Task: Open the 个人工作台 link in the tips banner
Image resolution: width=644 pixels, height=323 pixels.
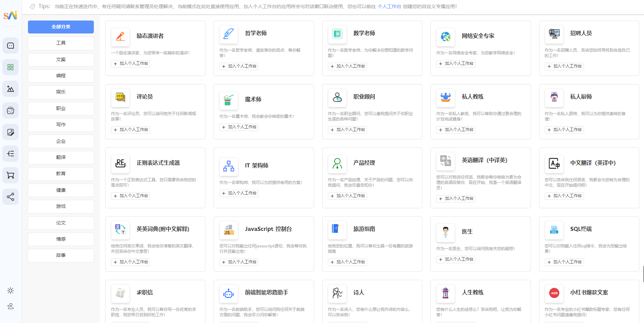Action: (389, 6)
